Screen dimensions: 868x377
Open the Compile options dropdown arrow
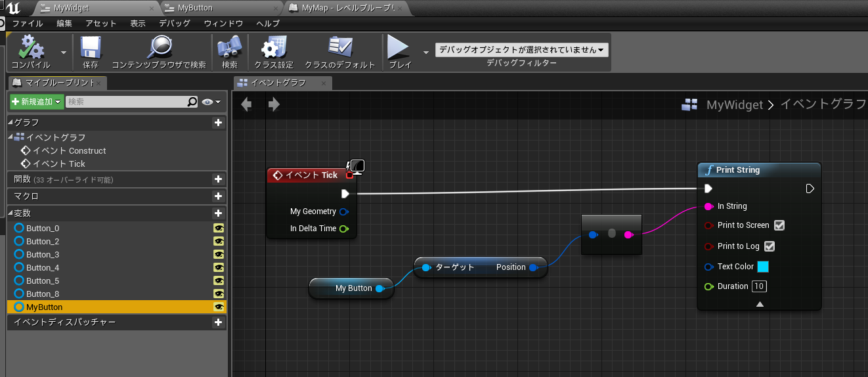[64, 52]
